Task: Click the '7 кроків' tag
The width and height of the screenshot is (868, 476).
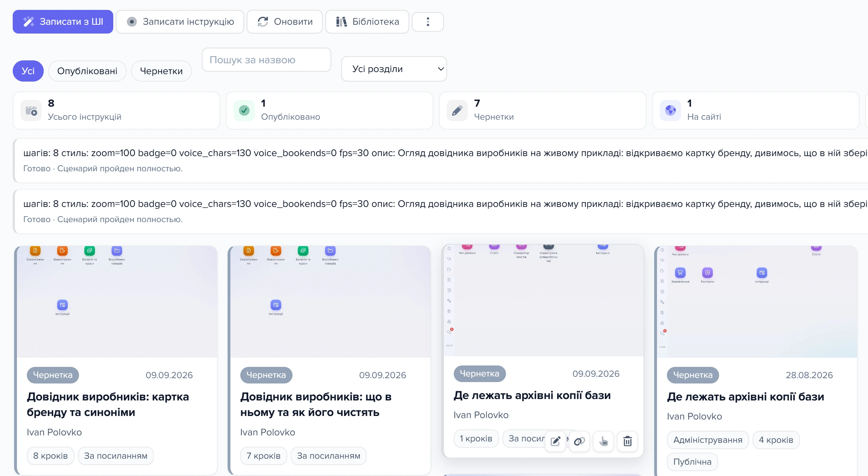Action: click(264, 456)
